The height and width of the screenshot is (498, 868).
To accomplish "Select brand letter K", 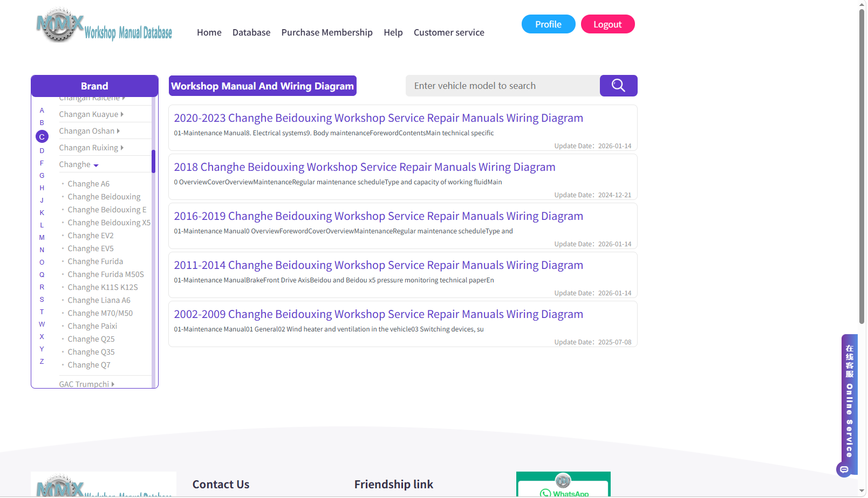I will tap(42, 213).
